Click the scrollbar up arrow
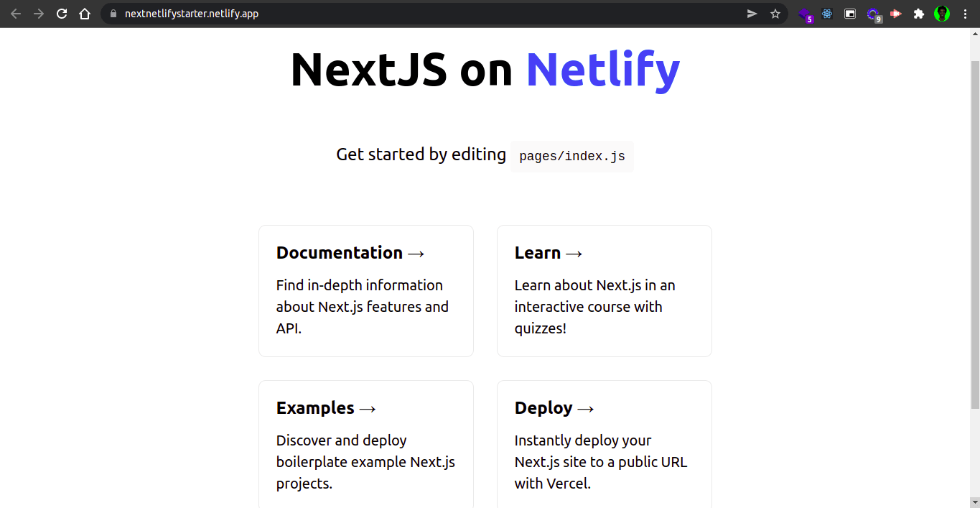Image resolution: width=980 pixels, height=508 pixels. pos(974,34)
